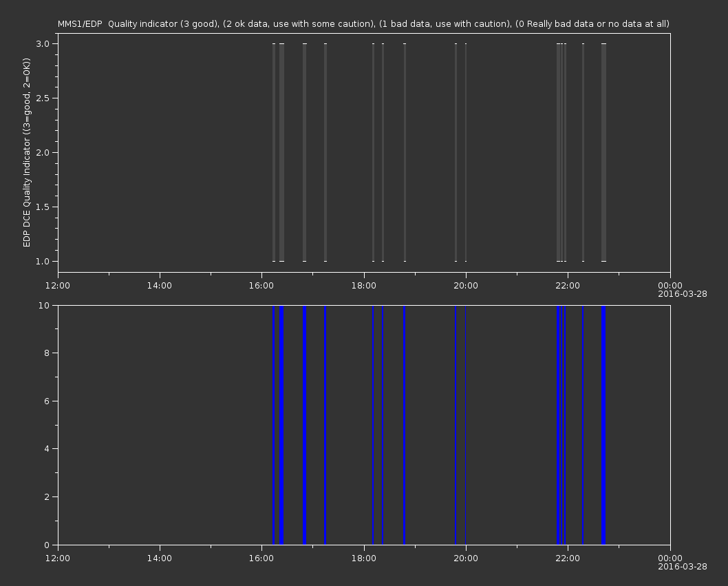The height and width of the screenshot is (586, 728).
Task: Click the gray bar at 20:00 in upper plot
Action: click(x=466, y=152)
